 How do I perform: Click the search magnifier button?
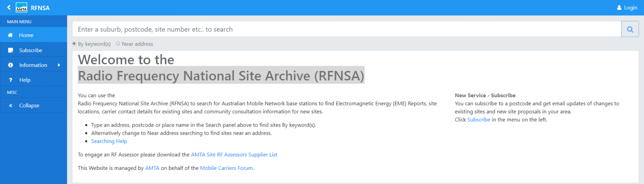(630, 29)
